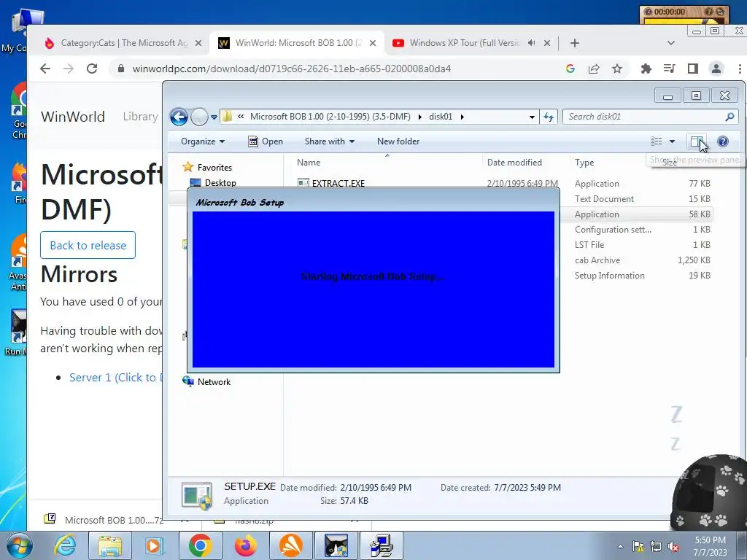Click the Google icon in address bar
The image size is (747, 560).
pos(570,69)
